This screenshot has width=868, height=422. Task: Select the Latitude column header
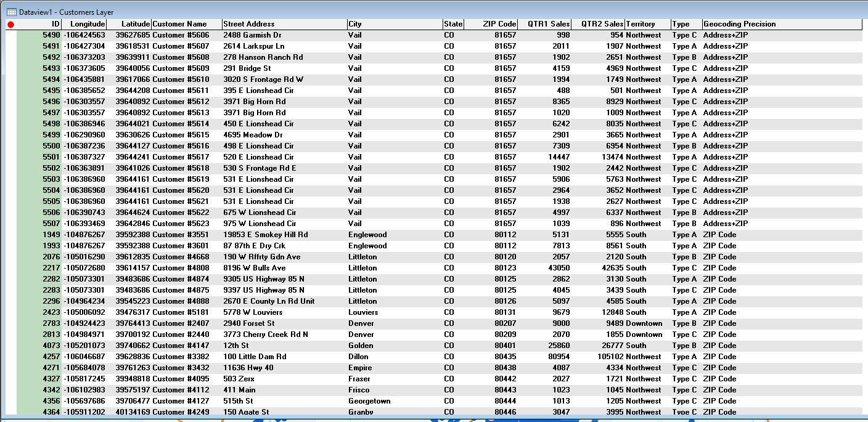(129, 24)
